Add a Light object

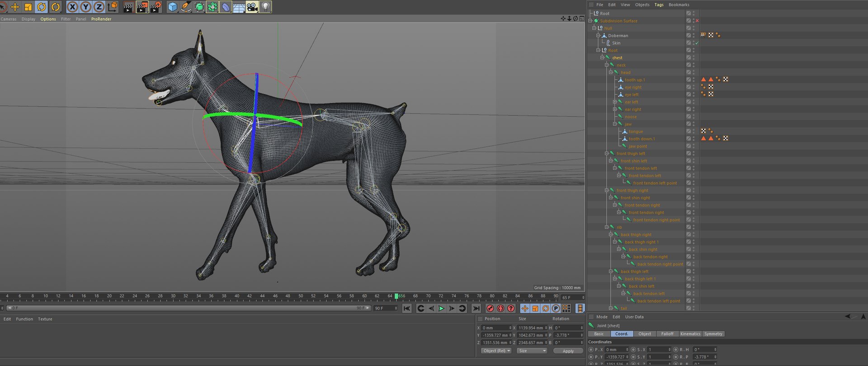265,6
